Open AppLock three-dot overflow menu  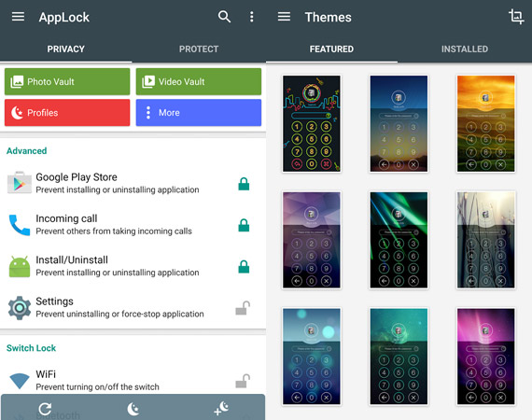click(251, 17)
